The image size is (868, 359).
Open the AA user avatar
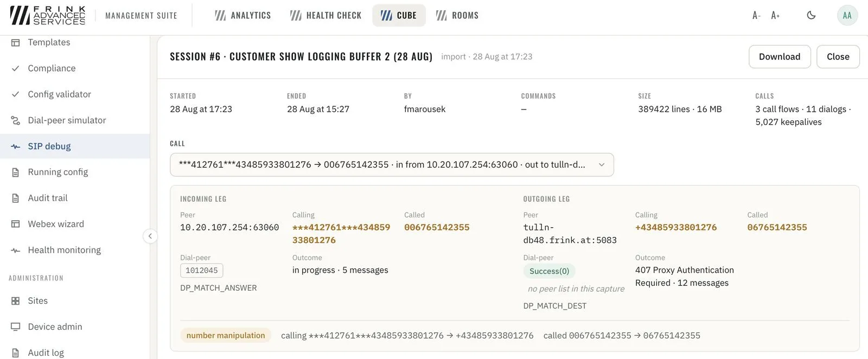pyautogui.click(x=847, y=15)
